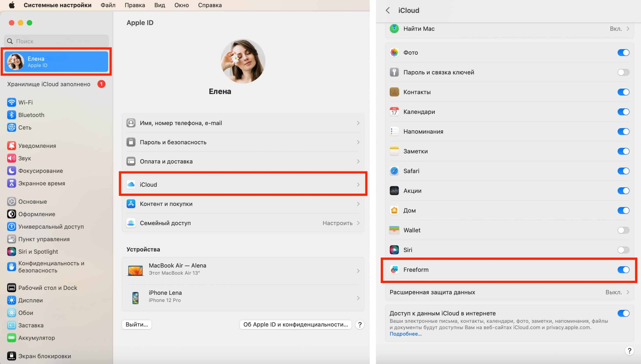Open Имя, номер телефона, e-mail row chevron

pos(358,123)
